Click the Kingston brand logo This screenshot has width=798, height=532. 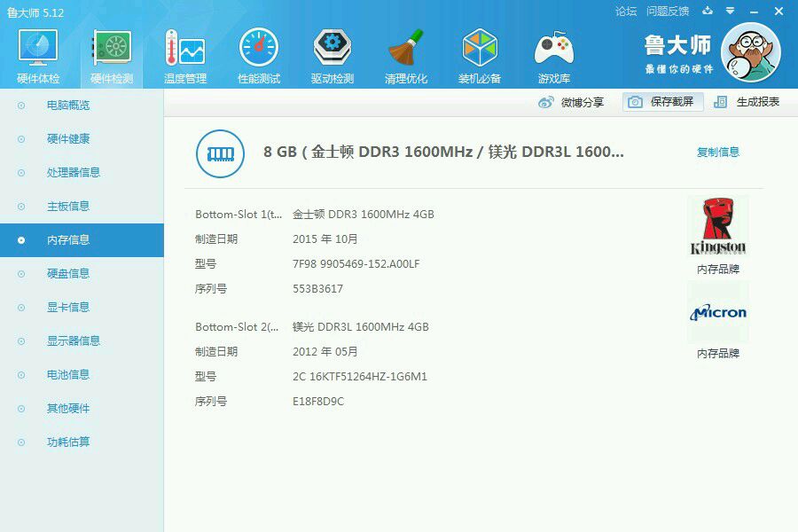[x=718, y=225]
